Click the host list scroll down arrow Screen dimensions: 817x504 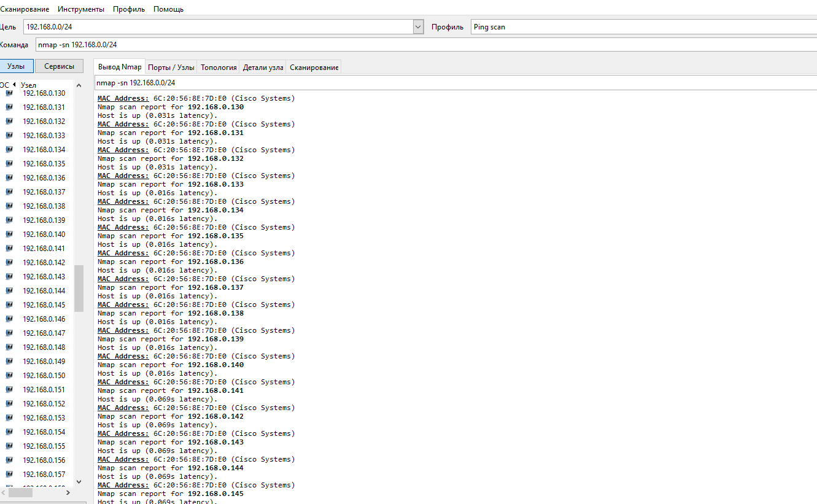[x=79, y=482]
